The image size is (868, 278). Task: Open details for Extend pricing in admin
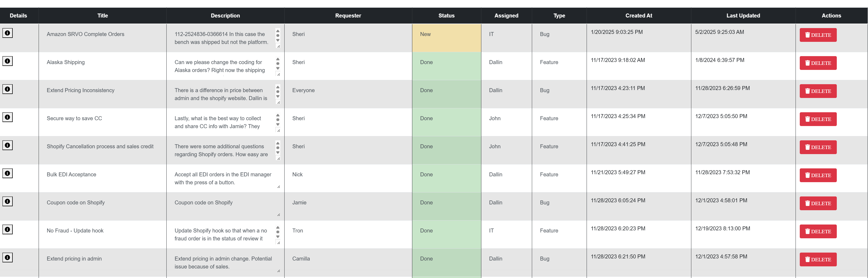(x=7, y=257)
